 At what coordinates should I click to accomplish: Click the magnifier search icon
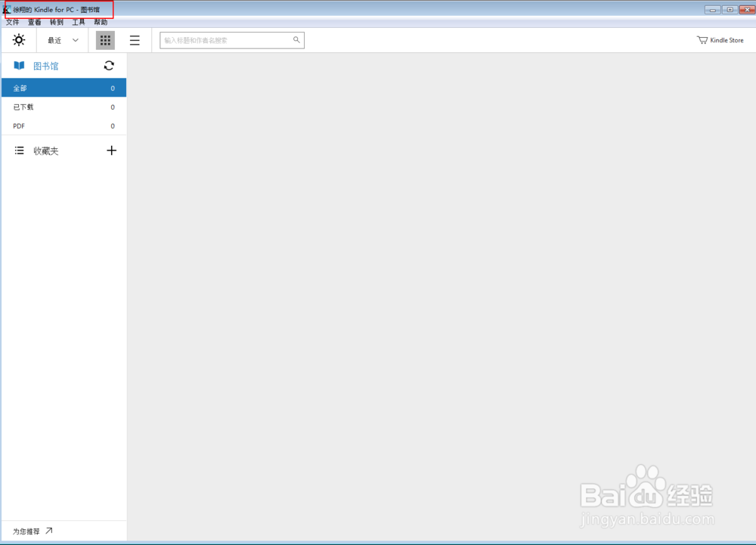point(296,40)
